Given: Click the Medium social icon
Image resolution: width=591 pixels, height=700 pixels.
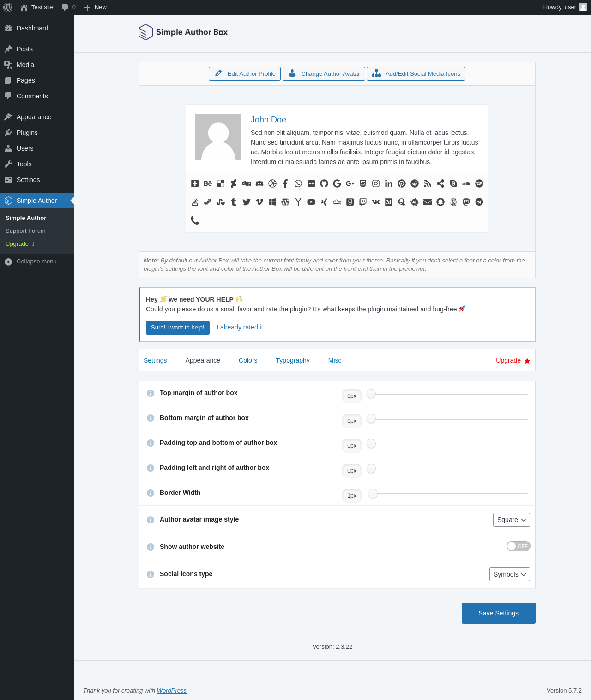Looking at the screenshot, I should pyautogui.click(x=389, y=202).
